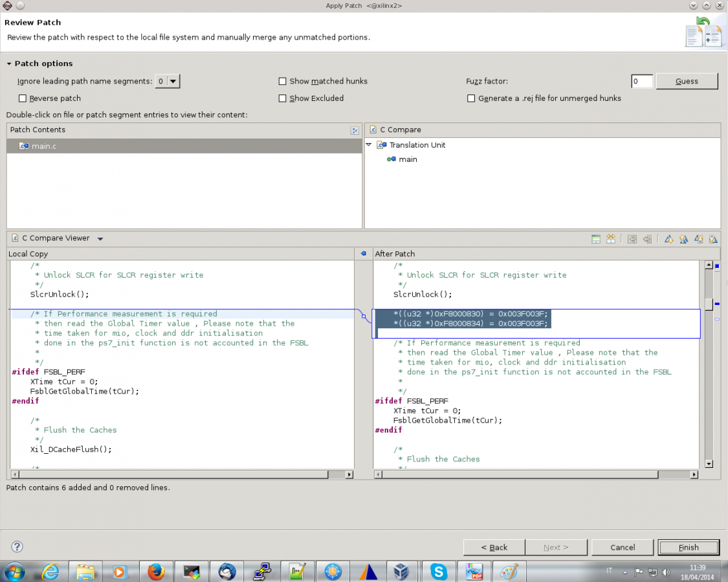This screenshot has height=582, width=728.
Task: Open Ignore leading path segments dropdown
Action: [x=173, y=82]
